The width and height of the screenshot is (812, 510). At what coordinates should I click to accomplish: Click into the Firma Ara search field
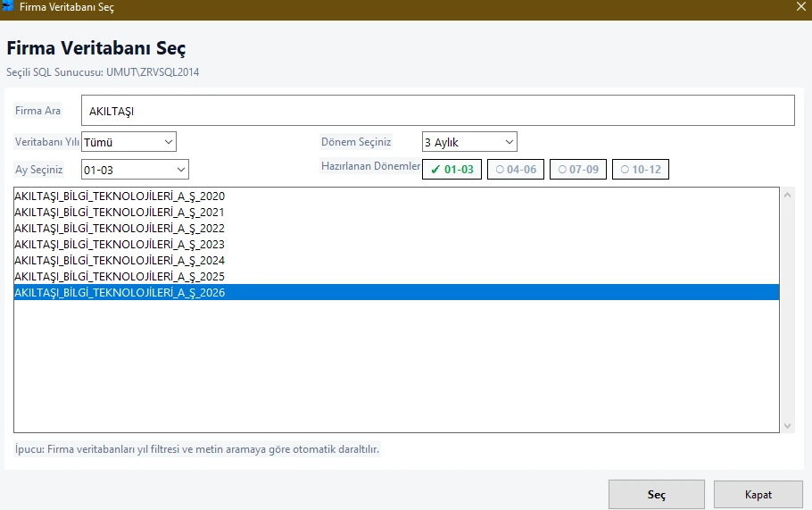(x=437, y=111)
